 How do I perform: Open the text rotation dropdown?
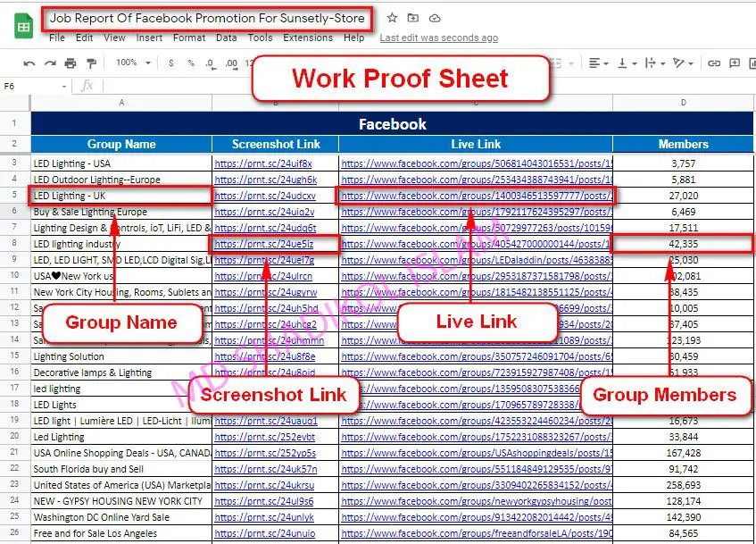click(683, 63)
